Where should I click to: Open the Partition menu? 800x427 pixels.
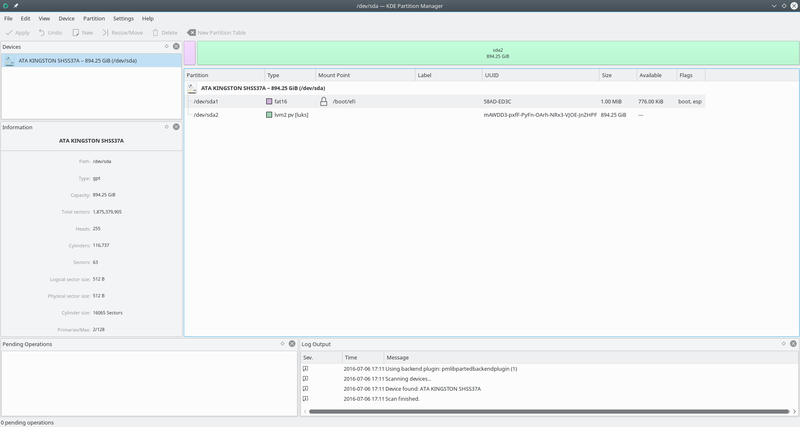click(94, 18)
